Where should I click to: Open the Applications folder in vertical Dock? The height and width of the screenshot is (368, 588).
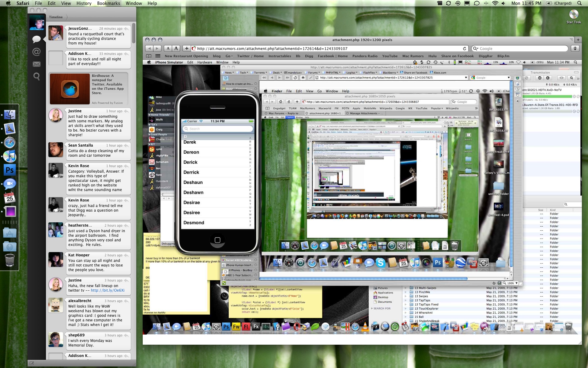pos(9,233)
